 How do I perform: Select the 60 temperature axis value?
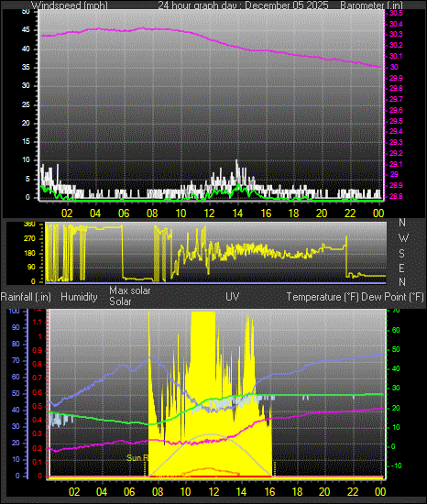click(x=396, y=331)
